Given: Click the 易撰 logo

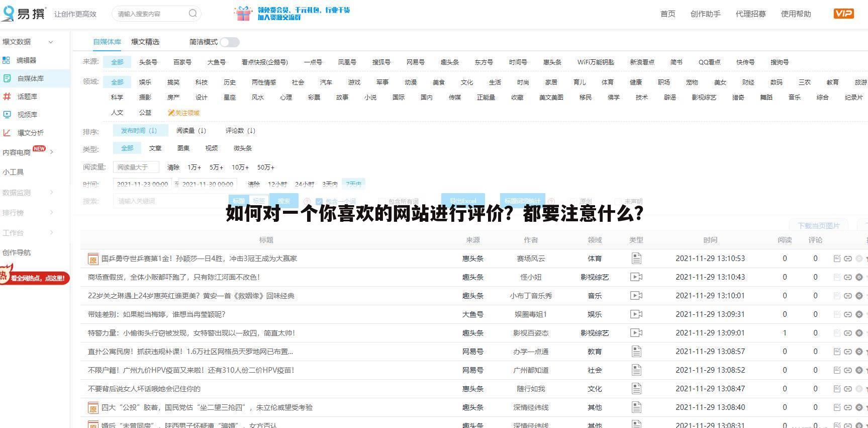Looking at the screenshot, I should [x=23, y=13].
